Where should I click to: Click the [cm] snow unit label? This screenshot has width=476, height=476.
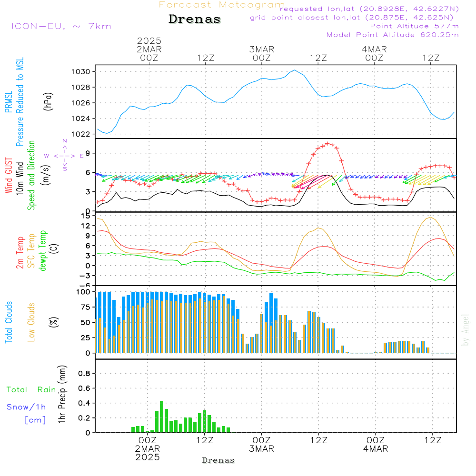coord(35,420)
